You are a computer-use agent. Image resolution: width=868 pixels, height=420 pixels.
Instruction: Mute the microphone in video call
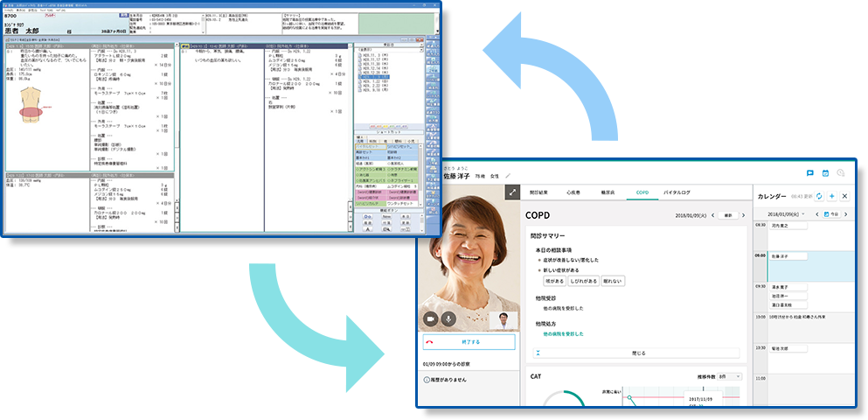[x=448, y=320]
